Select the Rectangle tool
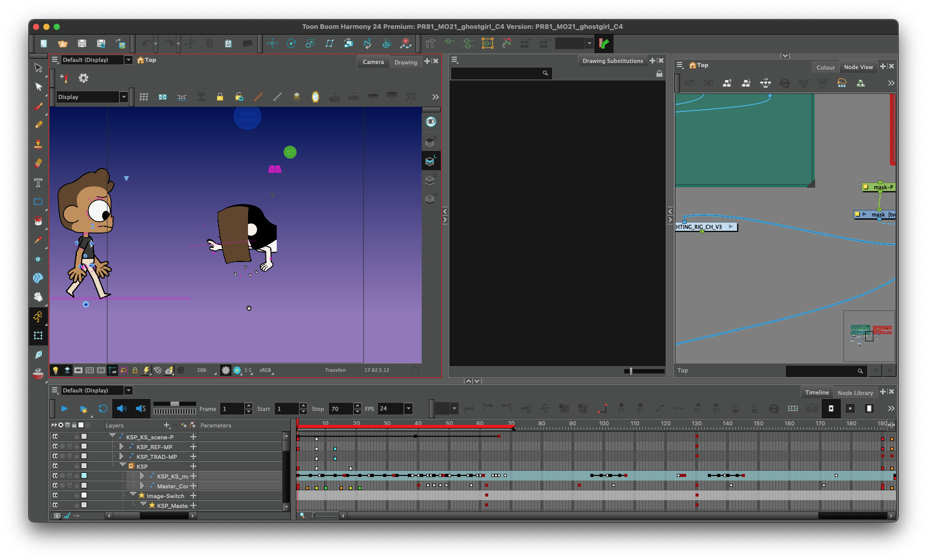This screenshot has height=560, width=927. click(x=38, y=202)
